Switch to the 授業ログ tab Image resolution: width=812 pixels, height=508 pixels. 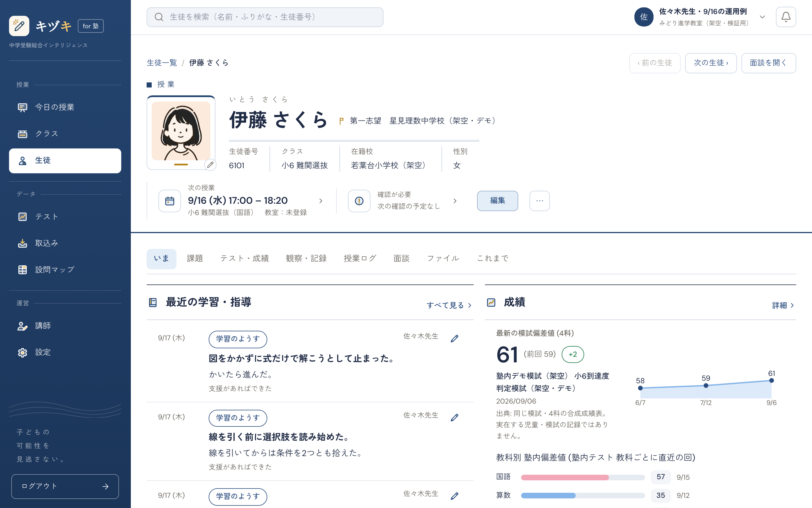click(360, 258)
